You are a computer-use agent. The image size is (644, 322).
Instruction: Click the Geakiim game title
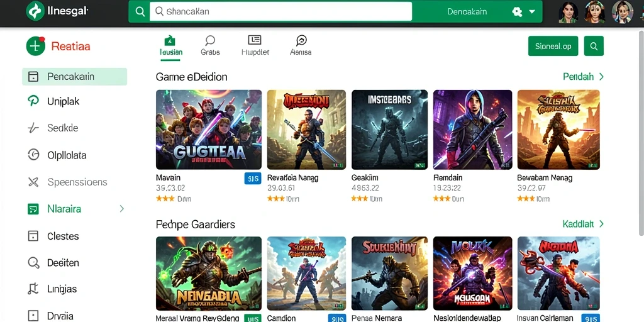click(x=365, y=178)
